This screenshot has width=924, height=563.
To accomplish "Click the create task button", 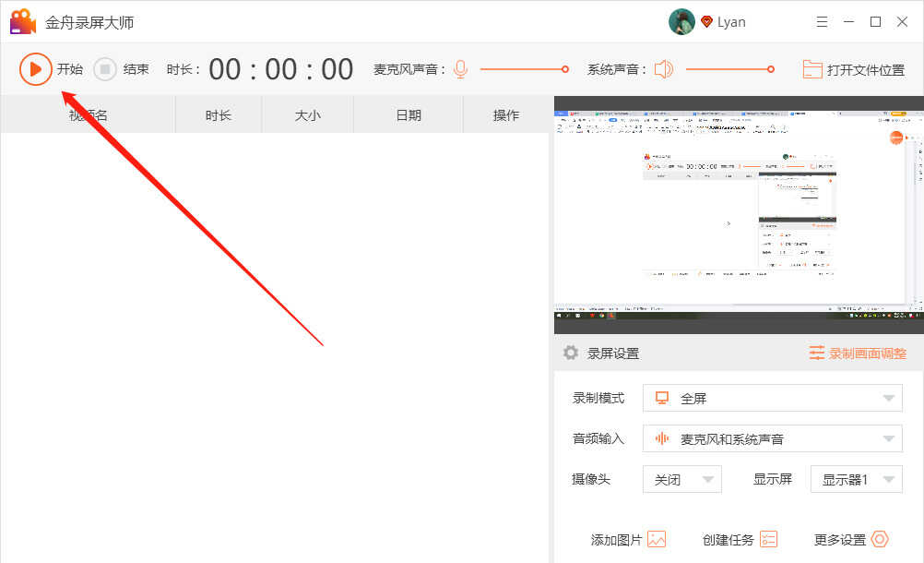I will (x=740, y=540).
